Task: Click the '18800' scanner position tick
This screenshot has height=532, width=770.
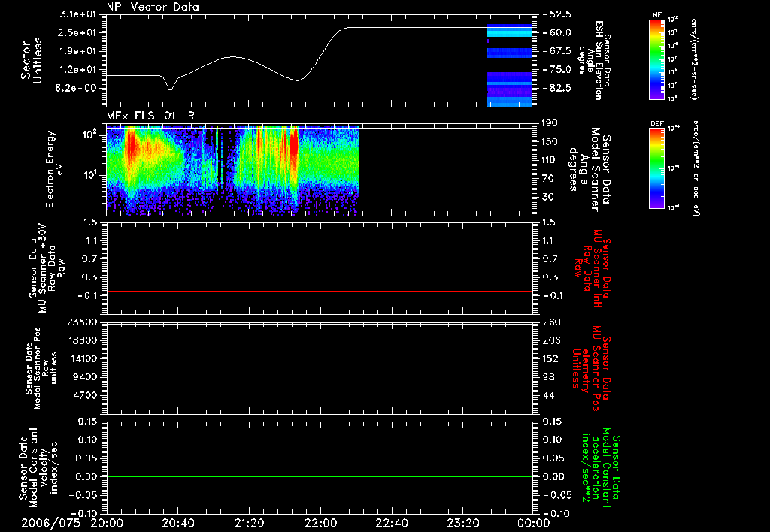Action: click(82, 340)
